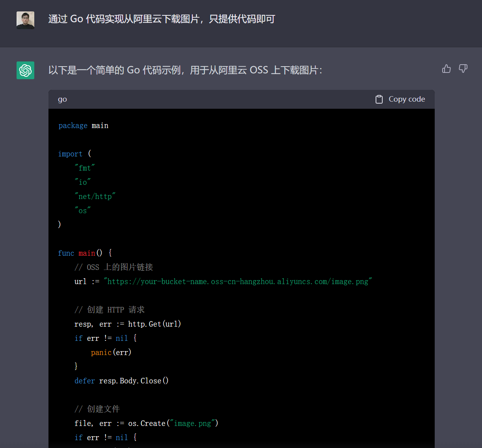Click the 'resp, err := http.Get(url)' line
Viewport: 482px width, 448px height.
[128, 324]
